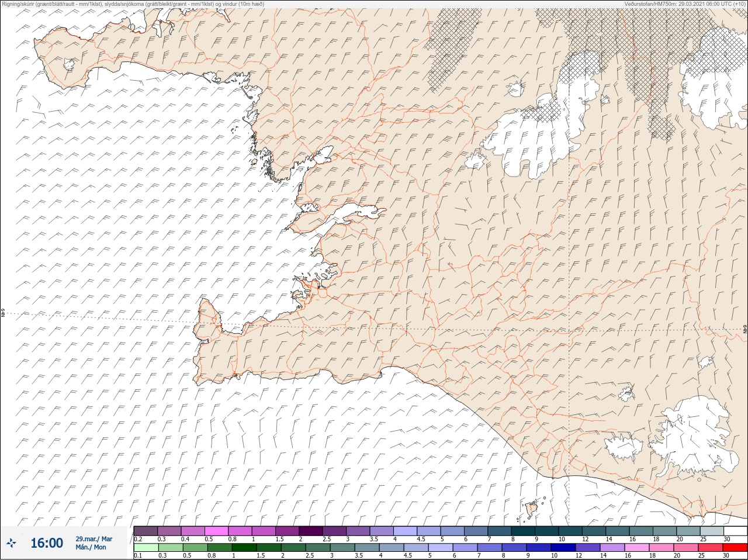Select the lilac 14 swatch, lower legend row
748x560 pixels.
(x=612, y=548)
